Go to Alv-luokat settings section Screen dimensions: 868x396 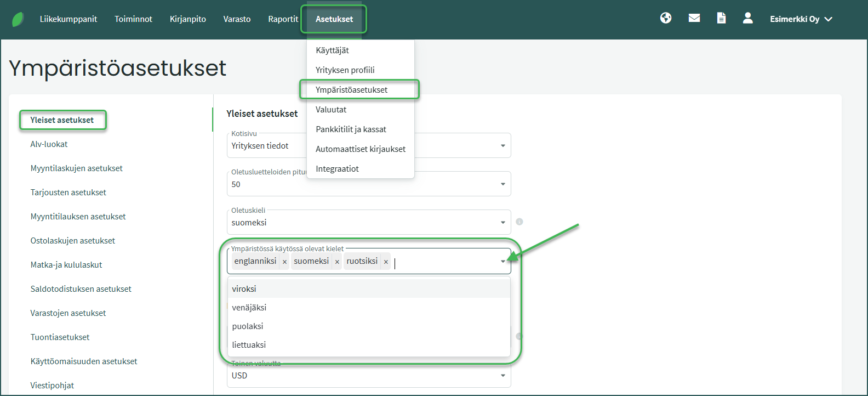coord(49,144)
